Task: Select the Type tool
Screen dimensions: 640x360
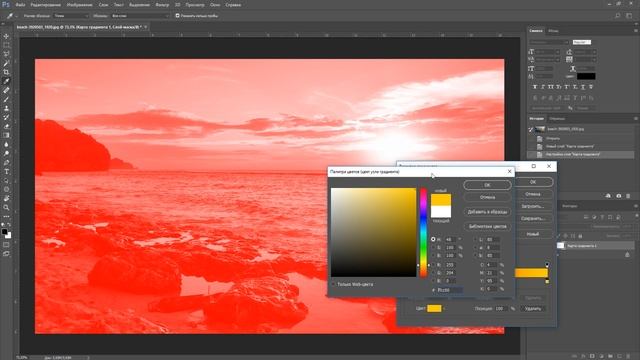Action: [x=6, y=171]
